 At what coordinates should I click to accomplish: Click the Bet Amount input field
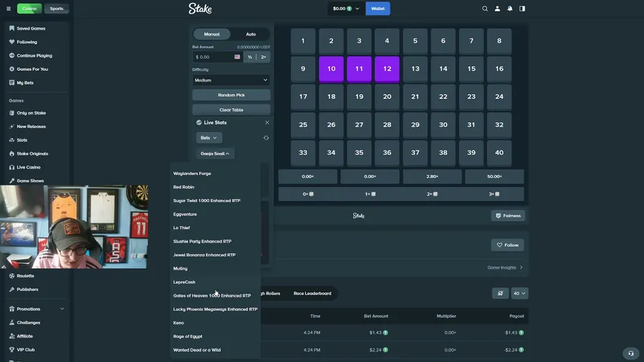click(217, 57)
